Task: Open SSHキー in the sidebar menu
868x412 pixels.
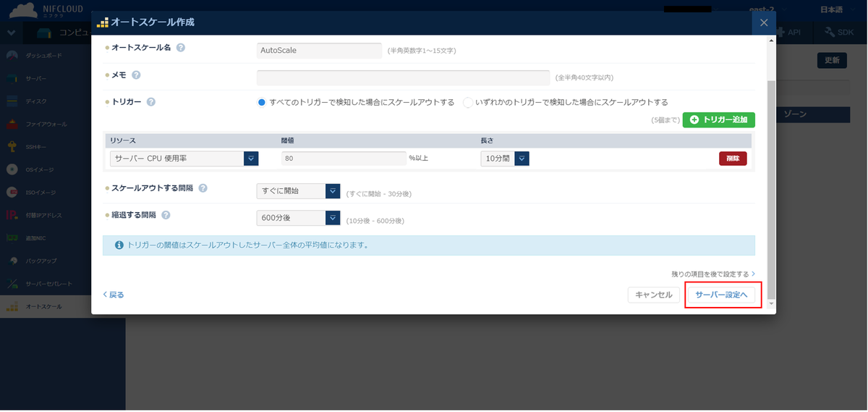Action: (x=36, y=147)
